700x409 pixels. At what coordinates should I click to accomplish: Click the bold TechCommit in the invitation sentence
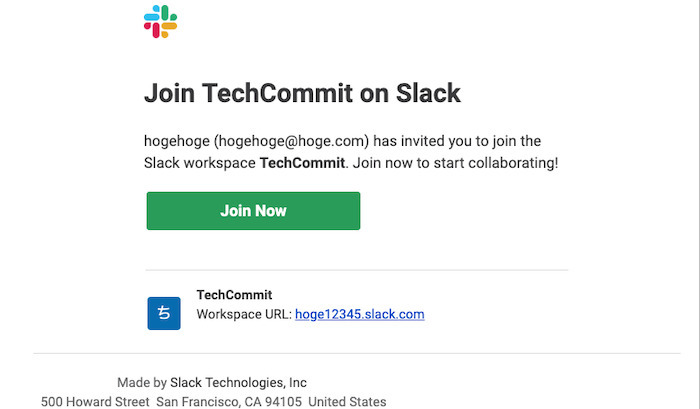[x=302, y=163]
